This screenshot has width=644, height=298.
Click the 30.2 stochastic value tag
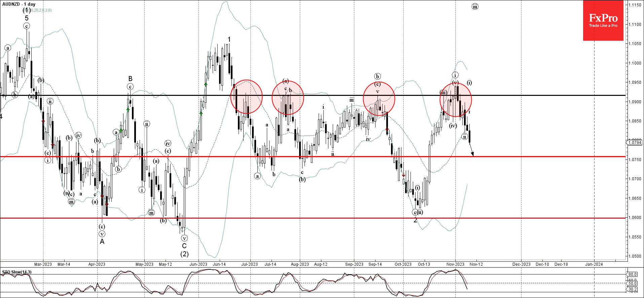632,289
